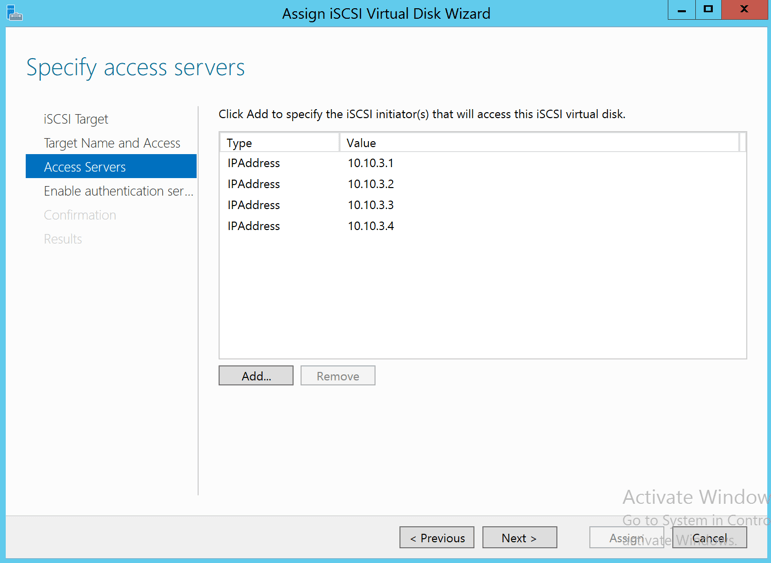This screenshot has height=563, width=771.
Task: Jump to the Enable authentication services step
Action: click(x=118, y=191)
